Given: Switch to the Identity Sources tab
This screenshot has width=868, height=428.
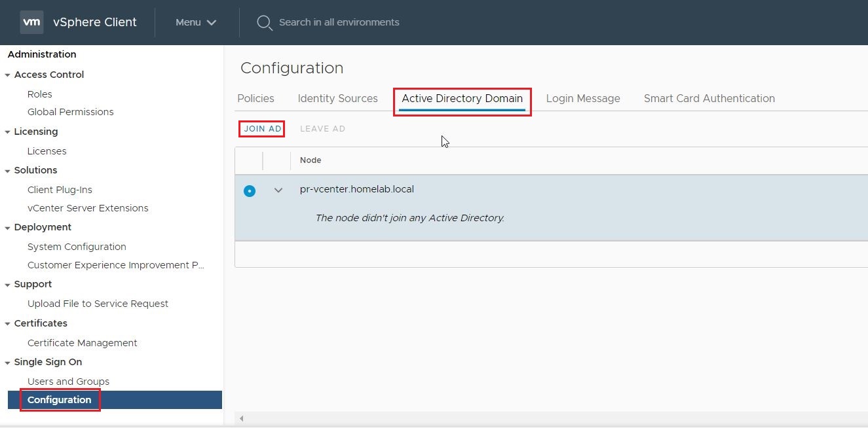Looking at the screenshot, I should [x=337, y=99].
